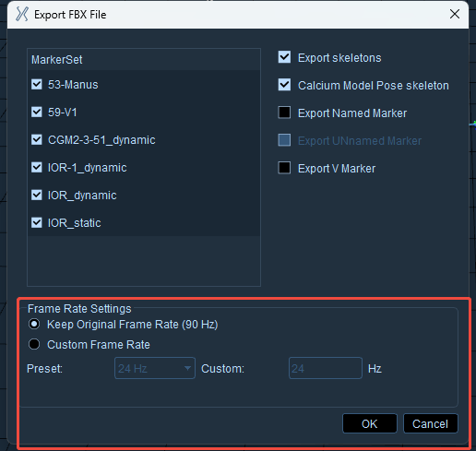
Task: Uncheck the 53-Manus marker set
Action: tap(37, 84)
